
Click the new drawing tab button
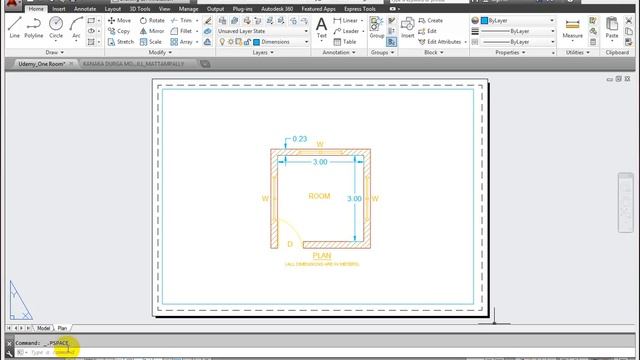205,64
